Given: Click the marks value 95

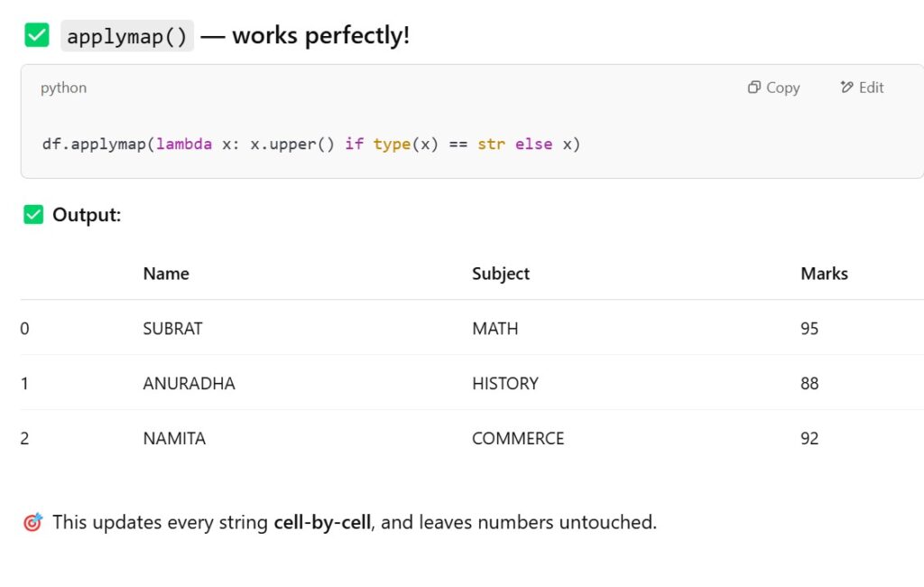Looking at the screenshot, I should point(809,329).
